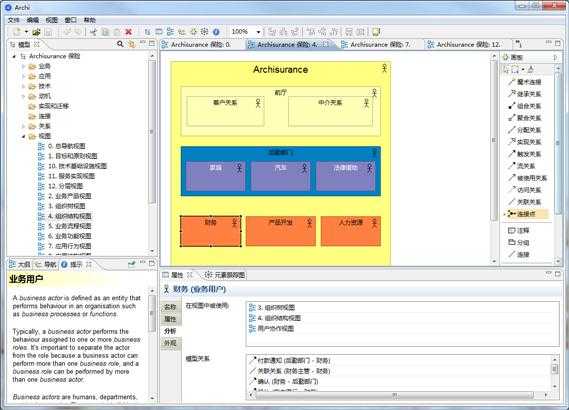Select the 被使用关系 palette tool

click(x=527, y=178)
